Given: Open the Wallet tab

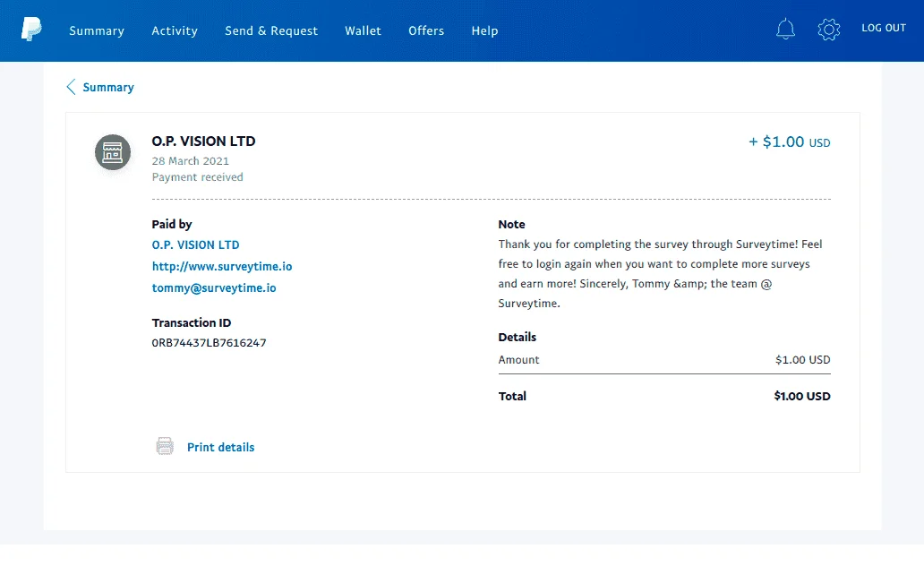Looking at the screenshot, I should 363,30.
